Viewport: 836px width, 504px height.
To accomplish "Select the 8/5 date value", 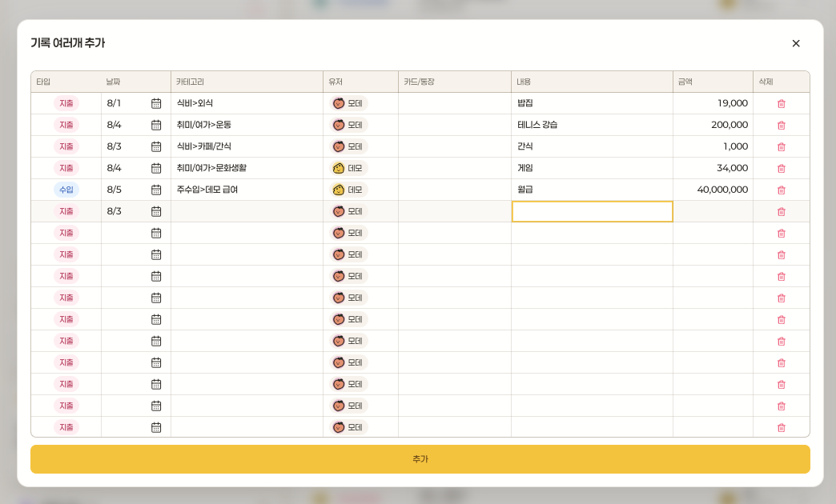I will pos(114,190).
